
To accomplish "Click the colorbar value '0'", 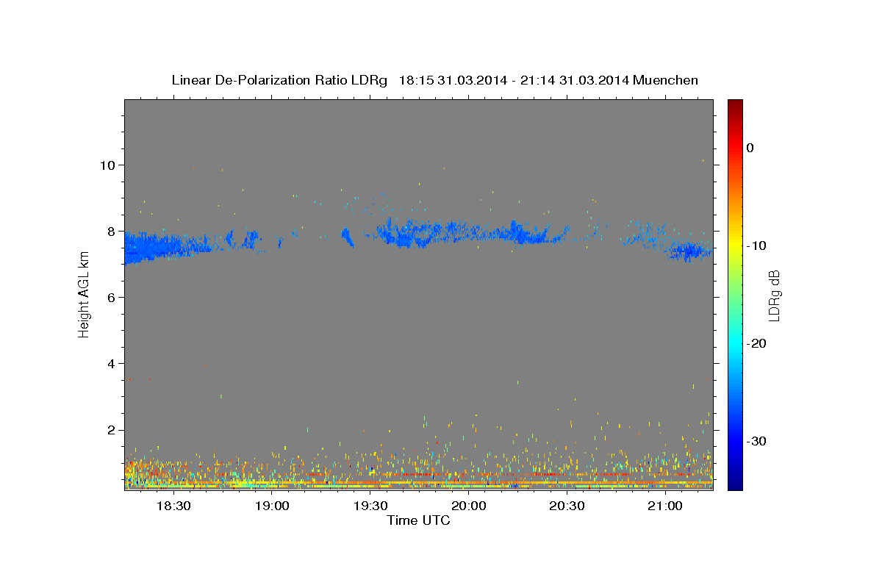I will tap(750, 148).
